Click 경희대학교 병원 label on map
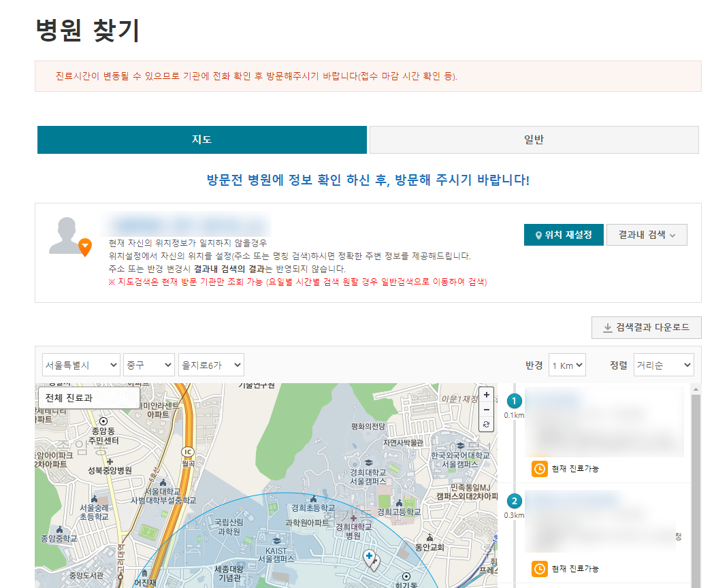This screenshot has width=714, height=588. [354, 531]
